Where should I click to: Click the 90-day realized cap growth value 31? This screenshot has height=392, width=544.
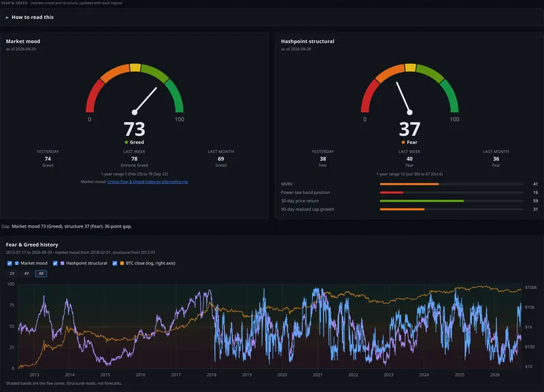point(535,209)
